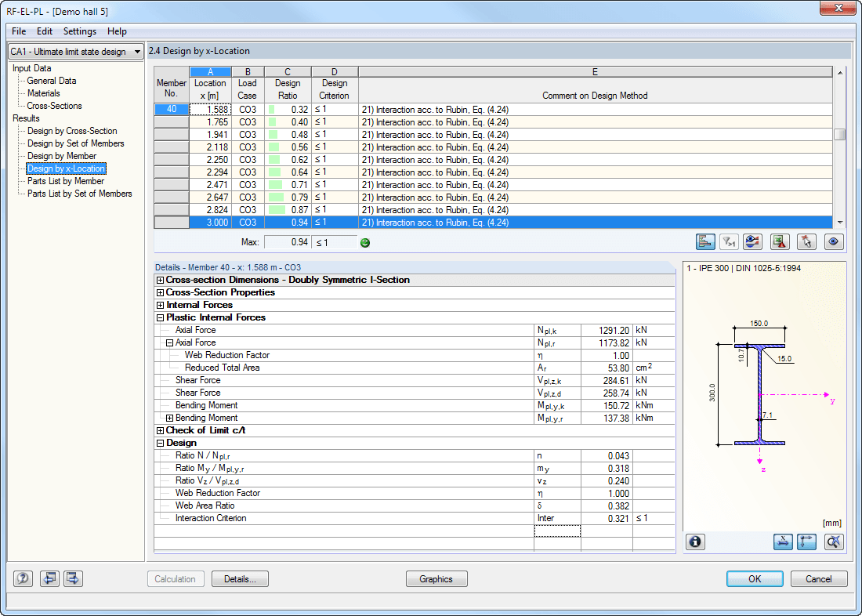Open the CA1 Ultimate limit state design dropdown

click(x=76, y=52)
